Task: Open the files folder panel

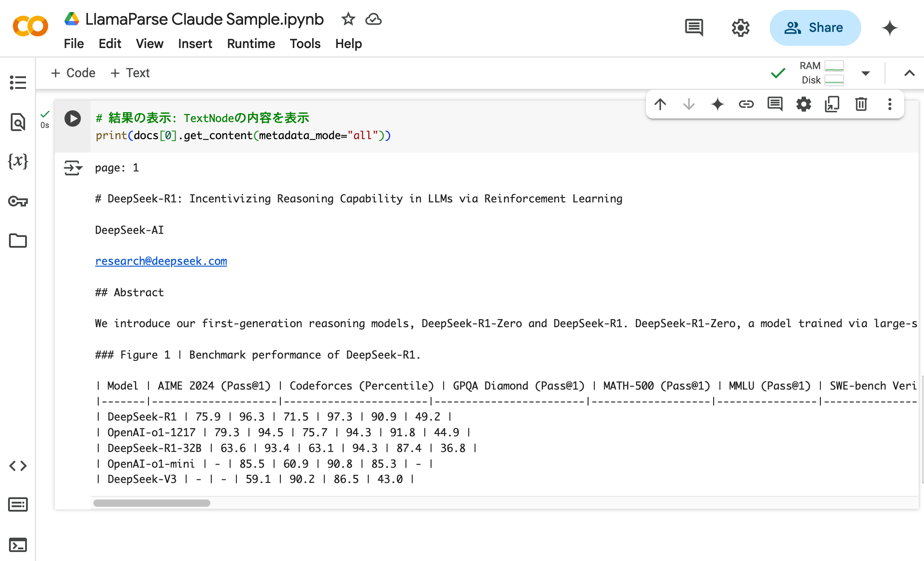Action: (x=18, y=241)
